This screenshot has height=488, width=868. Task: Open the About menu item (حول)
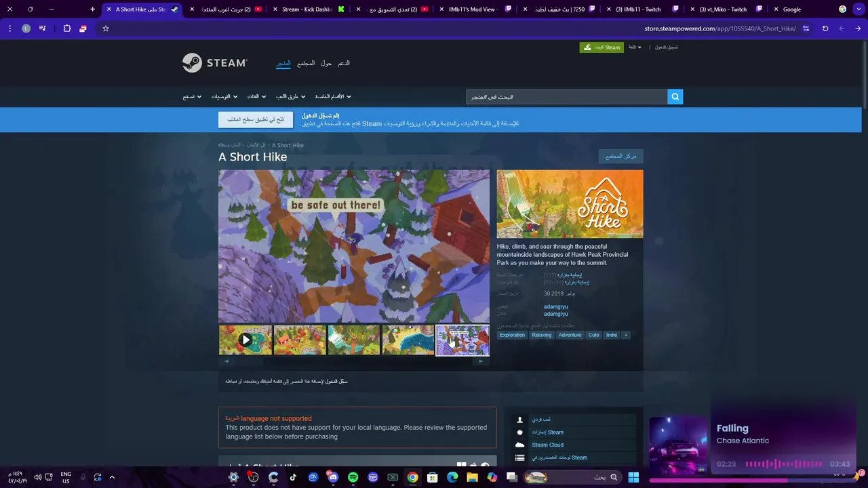[x=326, y=63]
